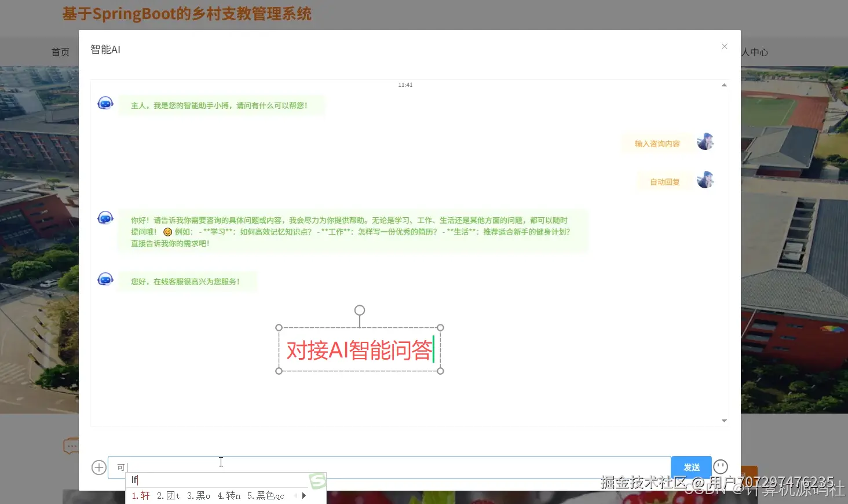Click the Sogou input method S icon
The image size is (848, 504).
(316, 480)
